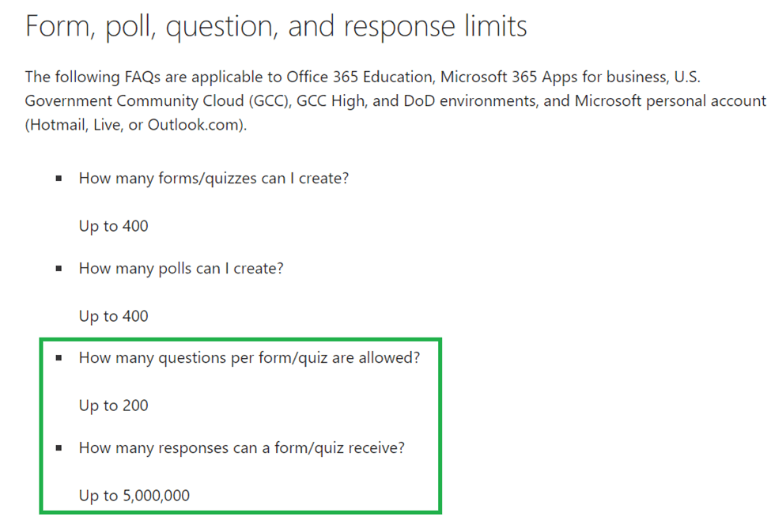Click the 'How many polls can I create?' question
771x532 pixels.
181,269
